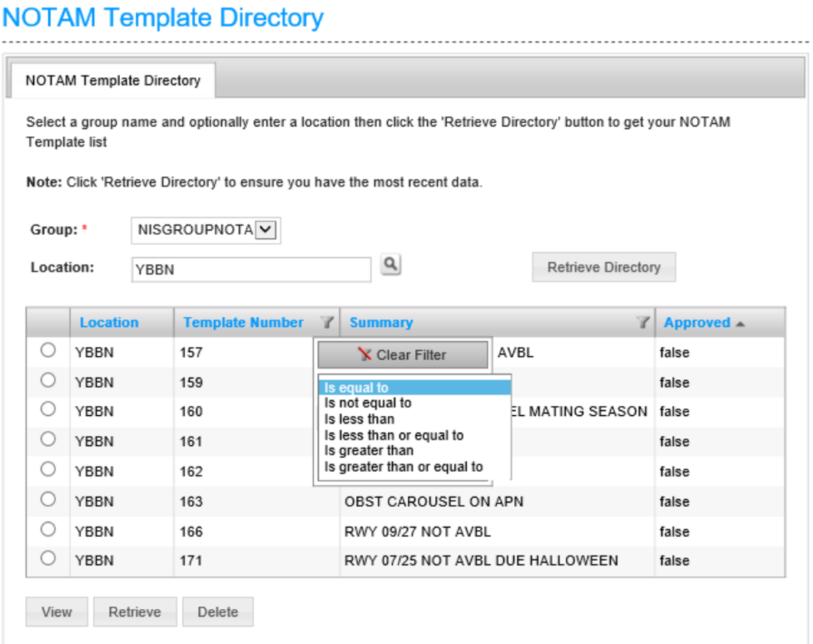Click the location search magnifier icon

pyautogui.click(x=390, y=264)
